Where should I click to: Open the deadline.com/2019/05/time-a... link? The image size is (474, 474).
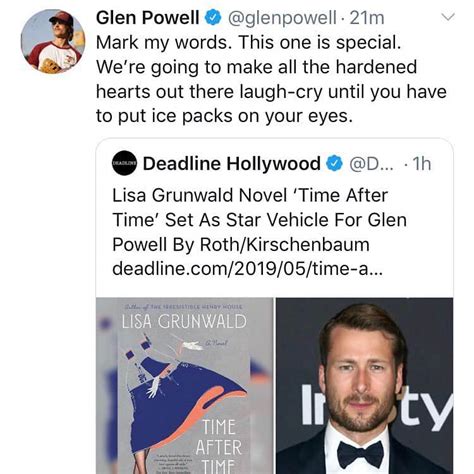click(248, 268)
